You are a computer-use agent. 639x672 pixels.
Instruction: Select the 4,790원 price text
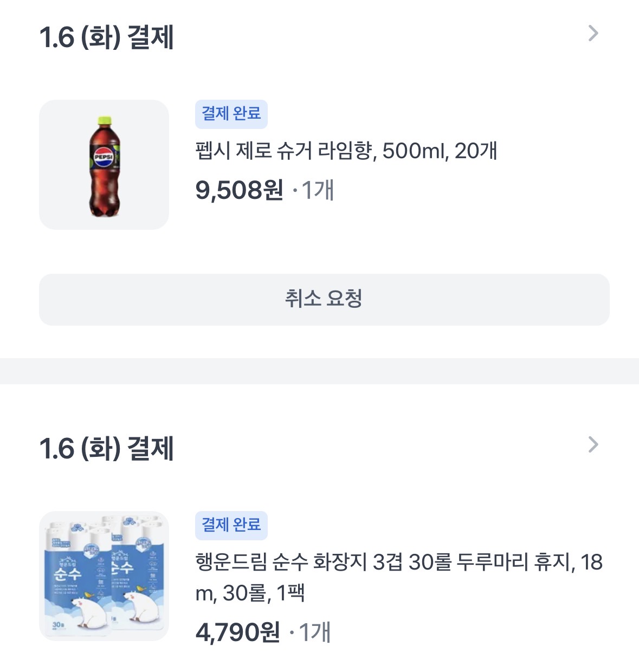coord(237,632)
